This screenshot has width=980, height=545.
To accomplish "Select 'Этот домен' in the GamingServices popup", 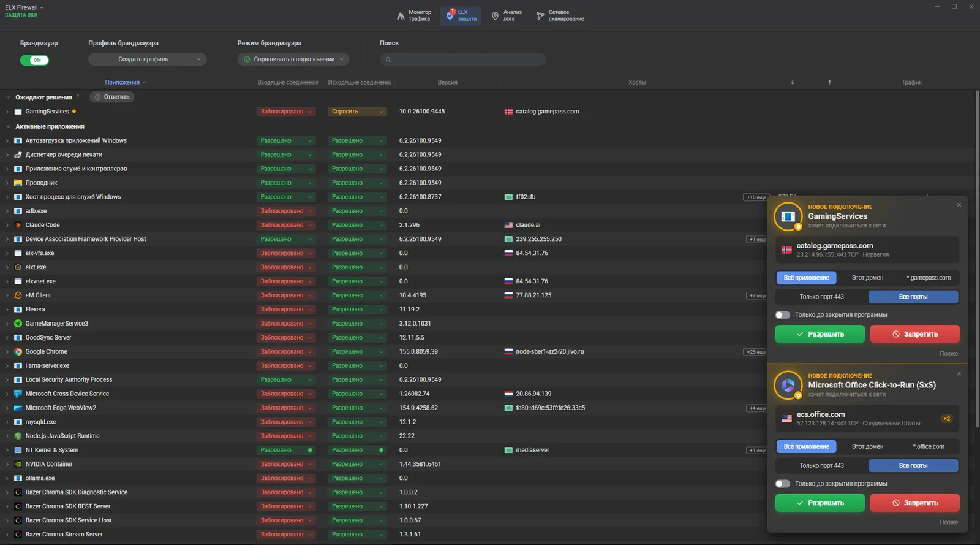I will 867,278.
